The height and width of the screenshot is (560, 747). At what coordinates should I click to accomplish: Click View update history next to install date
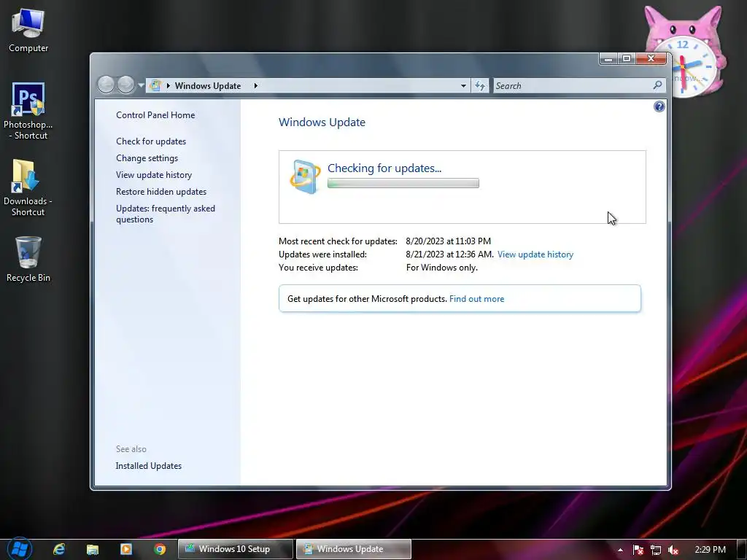[x=535, y=254]
